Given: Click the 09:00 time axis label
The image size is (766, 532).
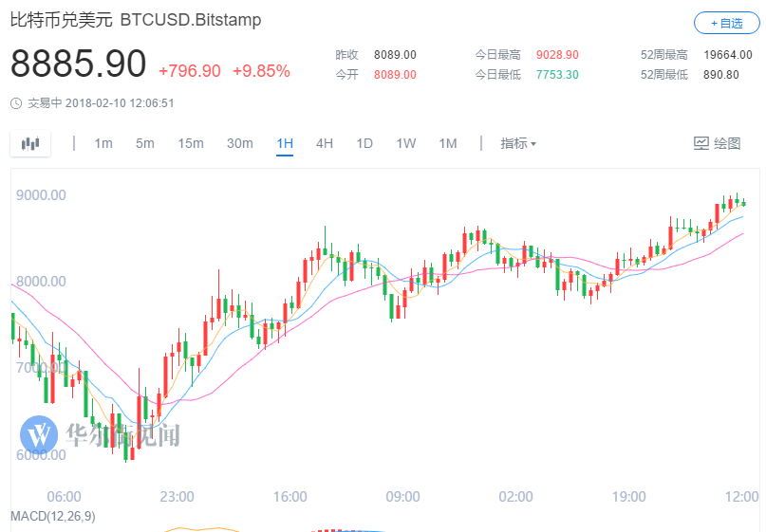Looking at the screenshot, I should pyautogui.click(x=402, y=497).
